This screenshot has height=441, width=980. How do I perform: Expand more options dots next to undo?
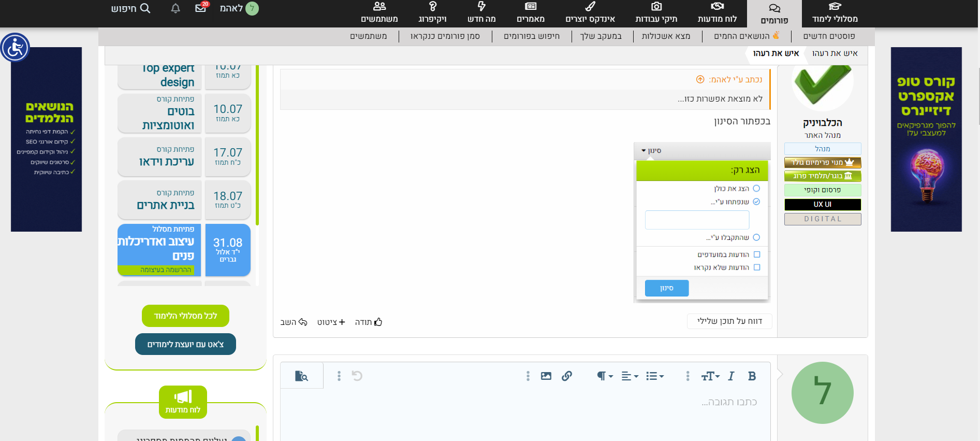tap(339, 376)
